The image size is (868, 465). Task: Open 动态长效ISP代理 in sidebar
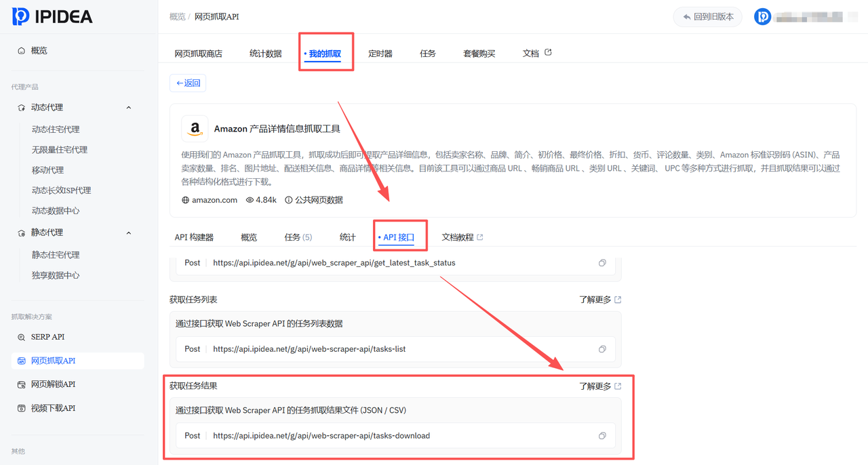(61, 190)
